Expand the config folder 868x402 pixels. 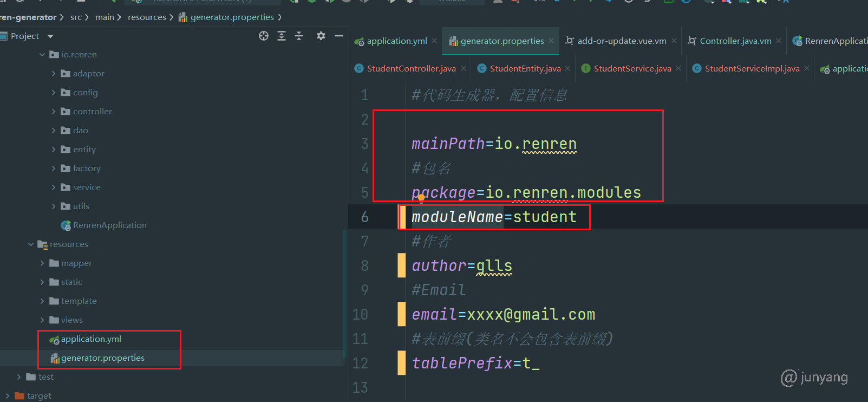click(x=54, y=93)
